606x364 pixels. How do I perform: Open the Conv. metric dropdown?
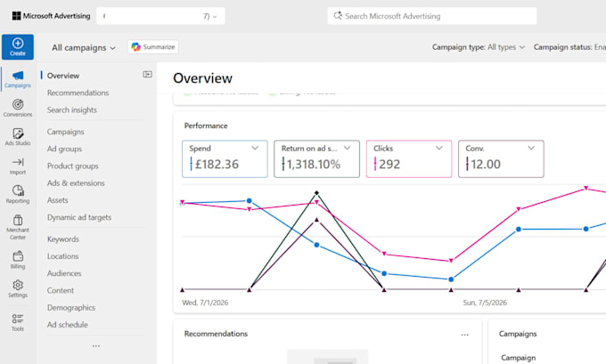[x=531, y=148]
